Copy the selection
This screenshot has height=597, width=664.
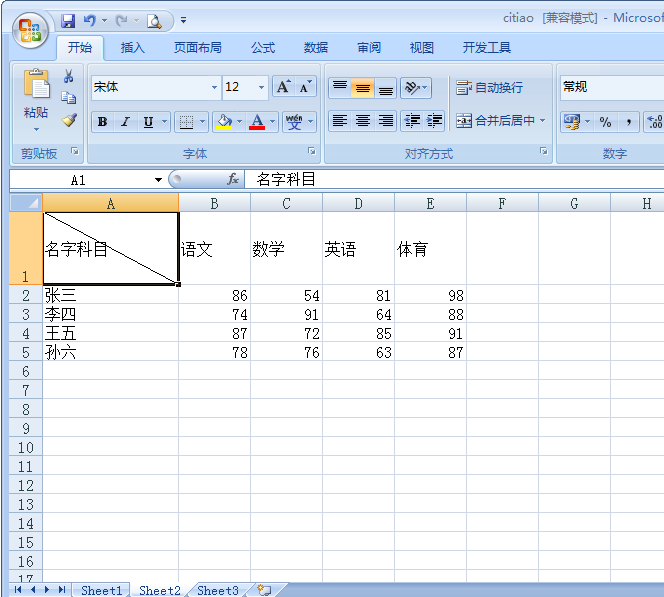(x=68, y=98)
